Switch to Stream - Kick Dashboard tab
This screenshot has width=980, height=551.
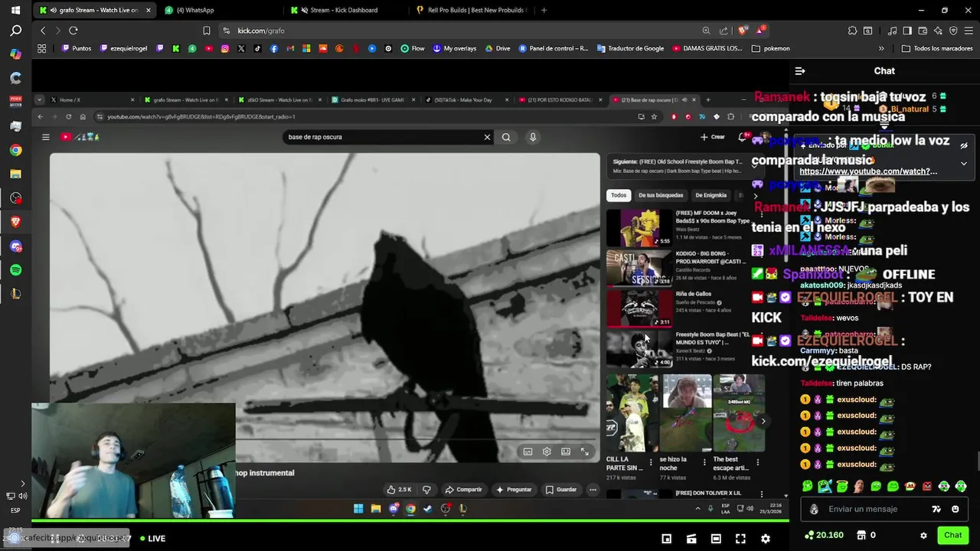(x=345, y=10)
